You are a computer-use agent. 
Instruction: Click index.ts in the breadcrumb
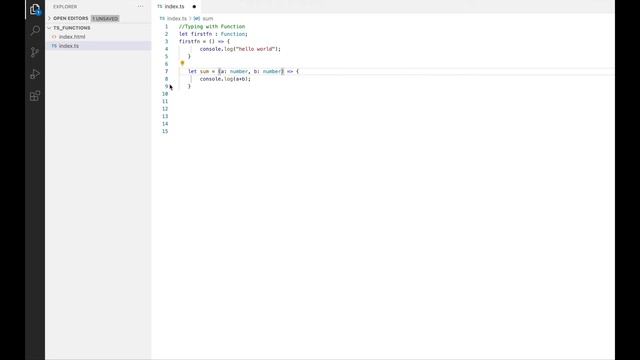click(176, 19)
